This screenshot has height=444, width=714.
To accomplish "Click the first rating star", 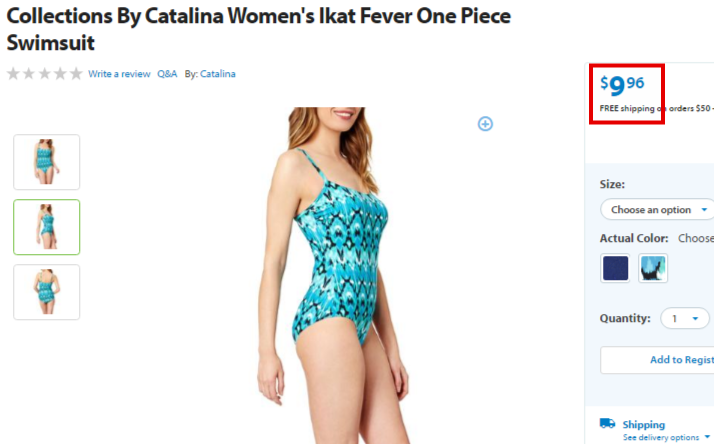I will pos(13,73).
